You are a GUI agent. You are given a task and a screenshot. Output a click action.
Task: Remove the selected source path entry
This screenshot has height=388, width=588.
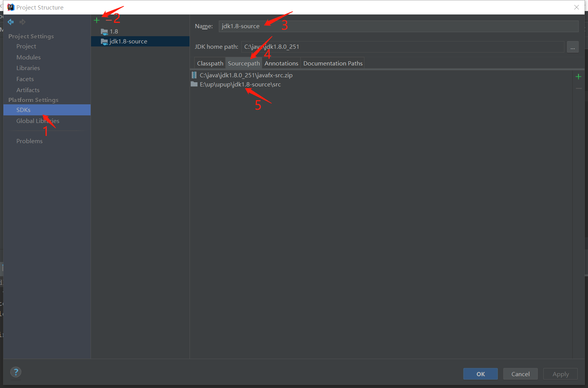pos(578,88)
